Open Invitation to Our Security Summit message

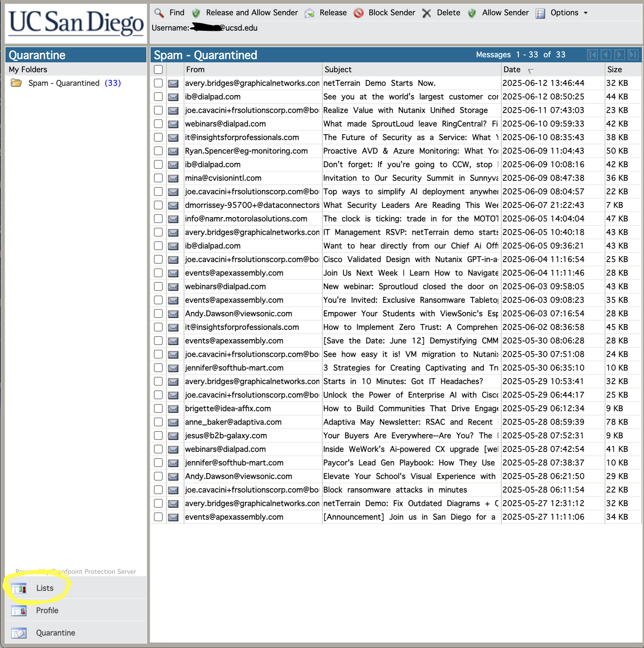tap(410, 178)
